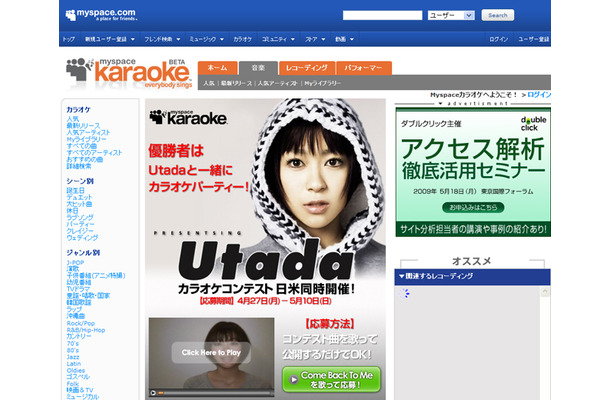Click the recordings panel scrollbar up arrow
This screenshot has height=400, width=610.
545,292
